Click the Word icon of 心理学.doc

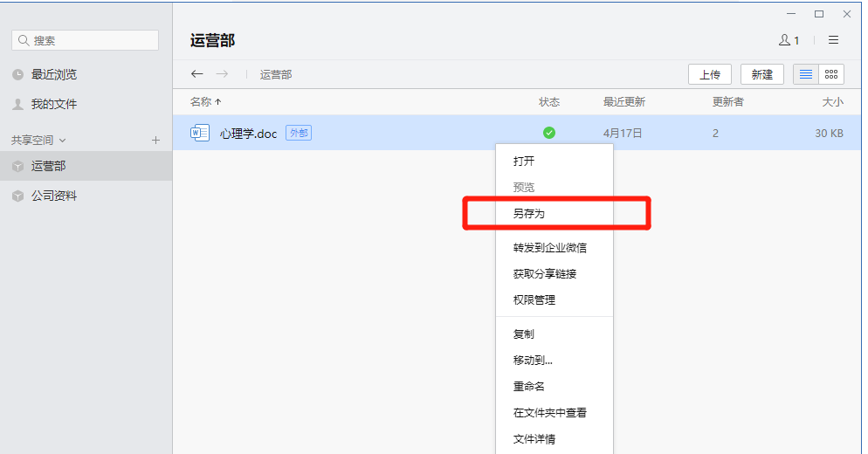[200, 133]
